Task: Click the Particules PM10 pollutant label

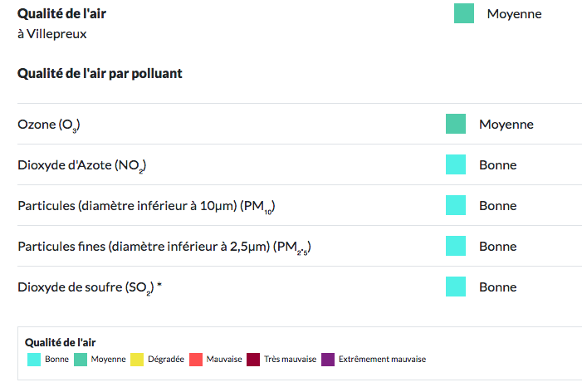Action: coord(146,207)
